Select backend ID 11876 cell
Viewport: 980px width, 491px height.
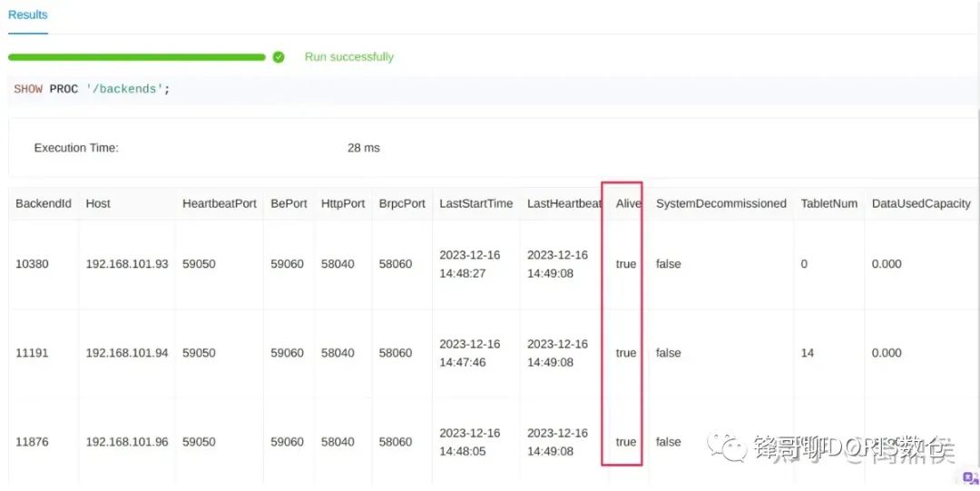32,442
